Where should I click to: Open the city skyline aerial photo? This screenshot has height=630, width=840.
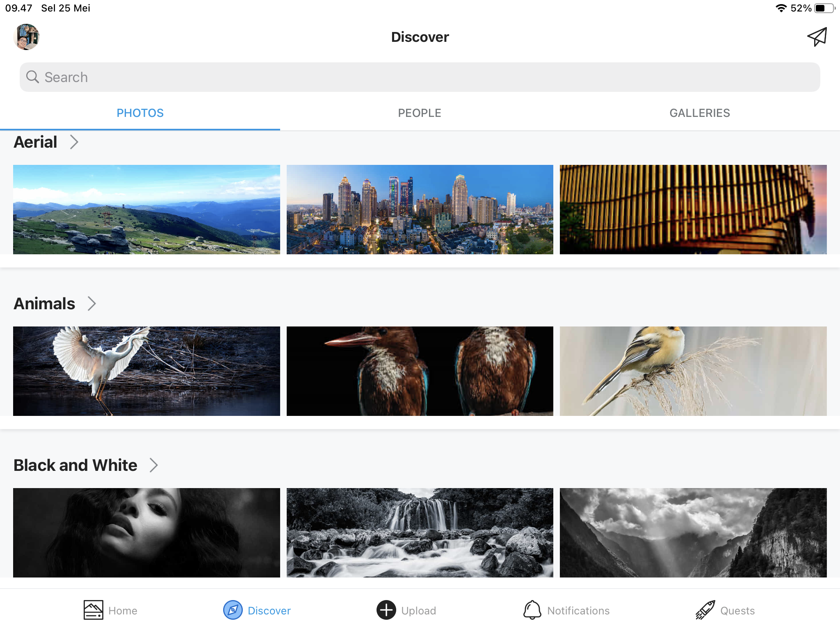pos(420,210)
